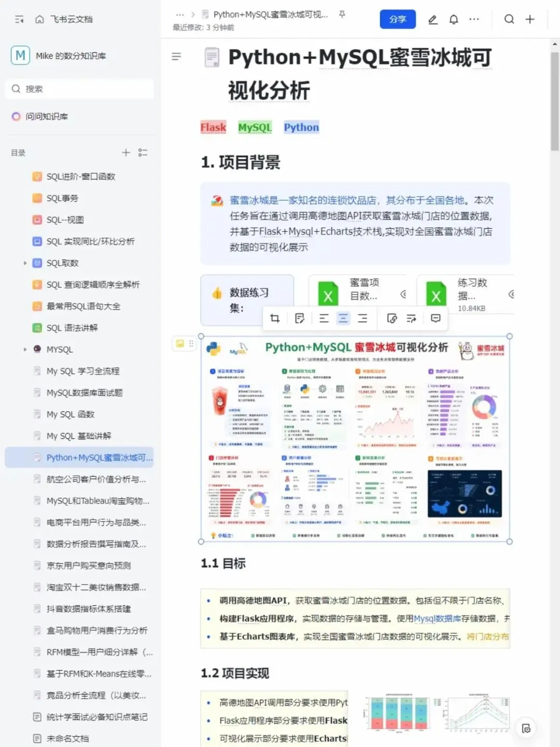Open image edit/annotate tool

tap(299, 319)
